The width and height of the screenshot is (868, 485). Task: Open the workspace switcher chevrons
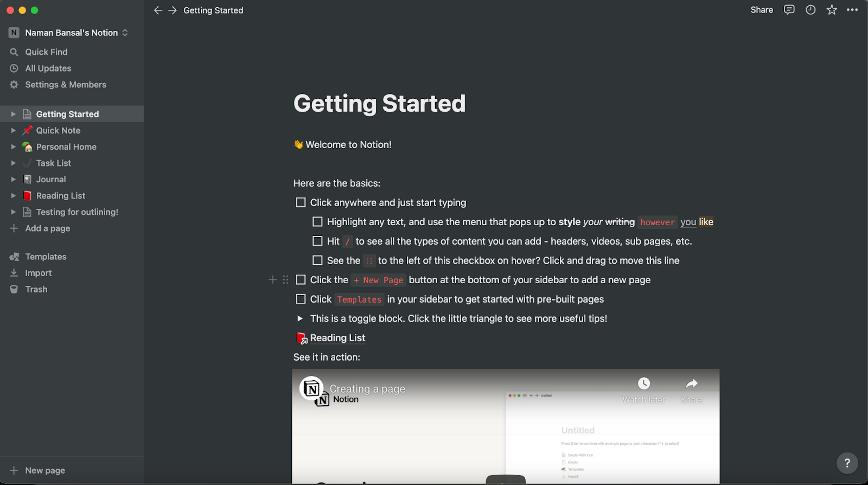pos(125,33)
